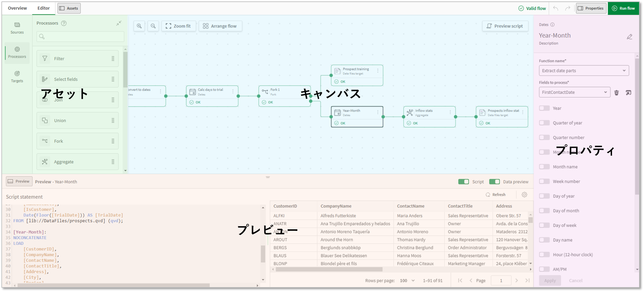The height and width of the screenshot is (292, 644).
Task: Toggle the Day name switch
Action: pos(544,240)
